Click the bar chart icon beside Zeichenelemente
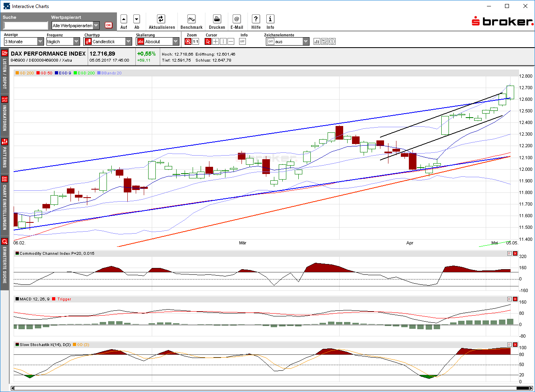This screenshot has width=535, height=392. tap(317, 41)
